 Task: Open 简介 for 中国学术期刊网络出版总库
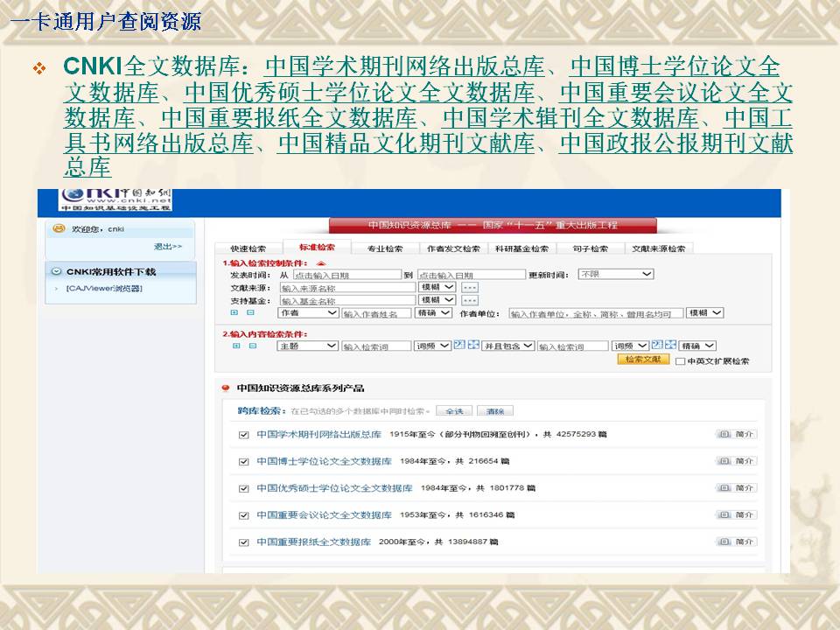(737, 434)
